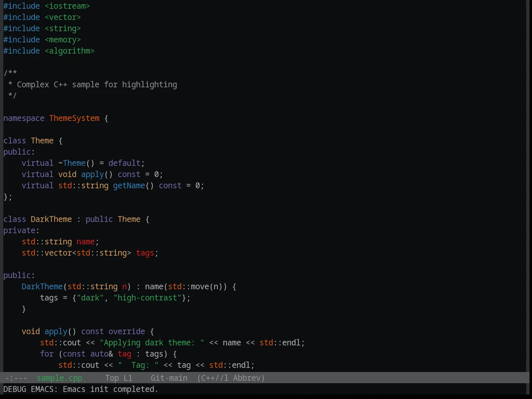Click 'virtual void apply() const = 0;' line

[x=92, y=174]
